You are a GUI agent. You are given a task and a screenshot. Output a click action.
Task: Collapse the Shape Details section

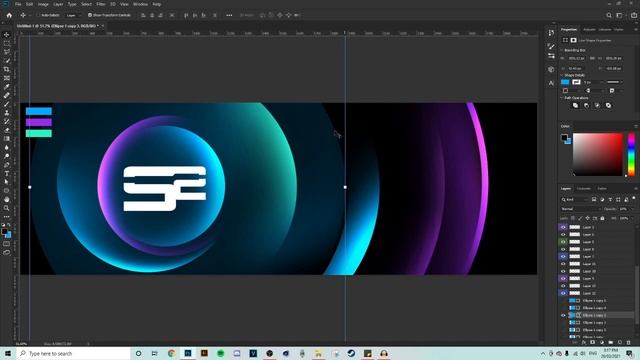562,75
